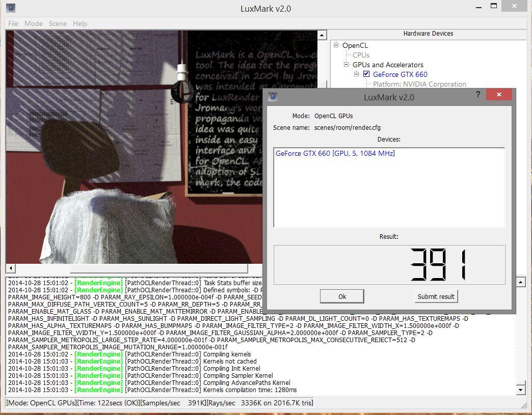Select GPUs and Accelerators tree item
The image size is (532, 415).
click(x=388, y=65)
